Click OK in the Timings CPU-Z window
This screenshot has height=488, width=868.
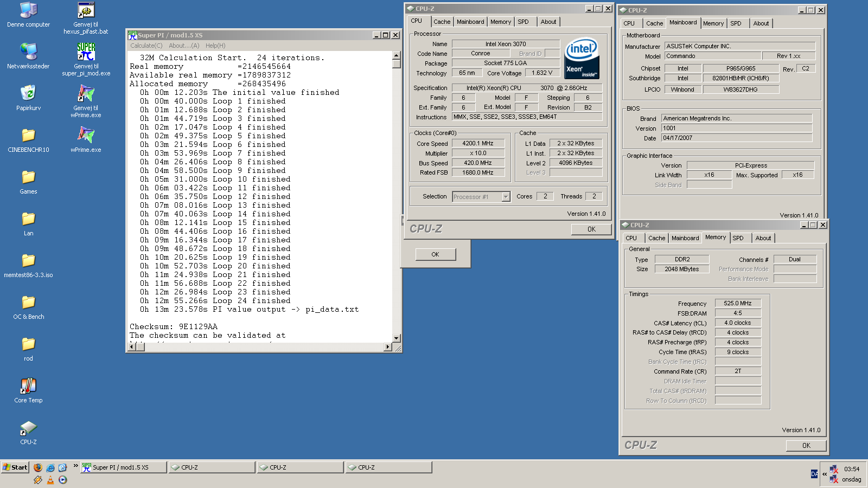click(x=806, y=446)
